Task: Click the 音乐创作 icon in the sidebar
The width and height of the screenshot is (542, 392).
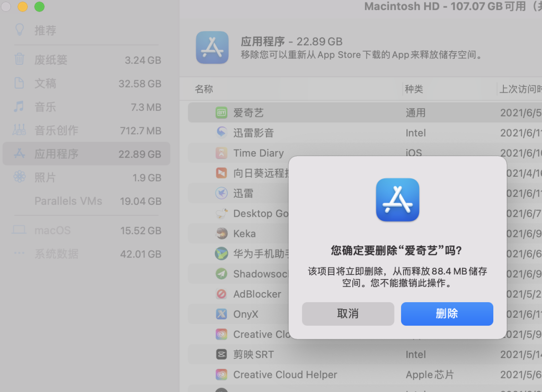Action: tap(19, 130)
